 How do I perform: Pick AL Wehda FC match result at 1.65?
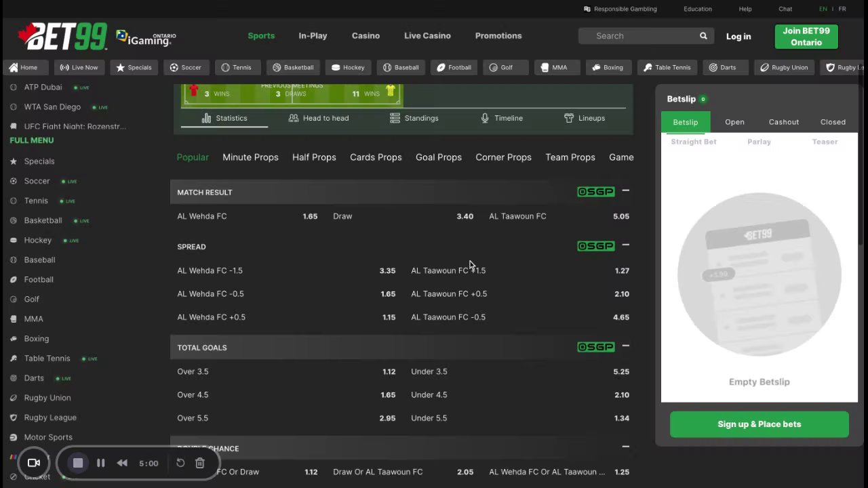click(248, 216)
